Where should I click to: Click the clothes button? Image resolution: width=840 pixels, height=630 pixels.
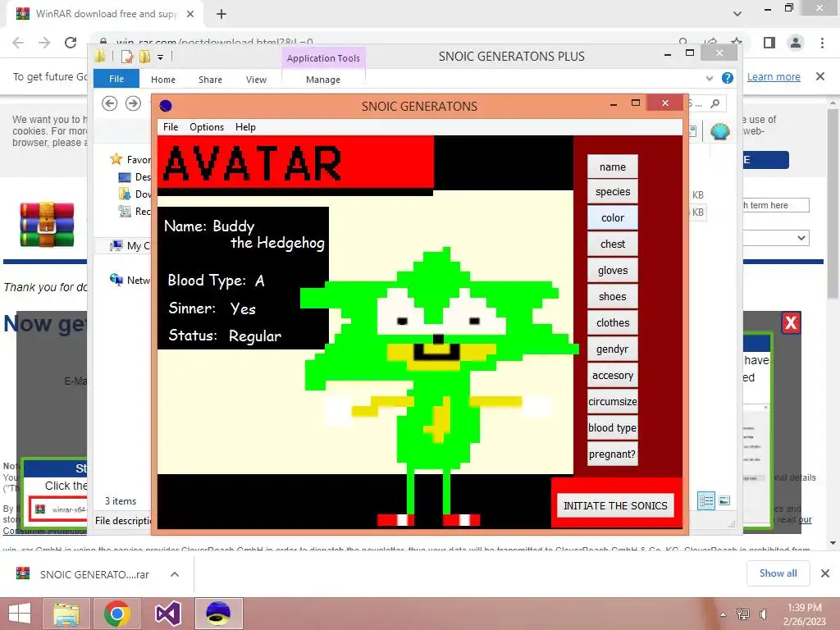pos(612,322)
